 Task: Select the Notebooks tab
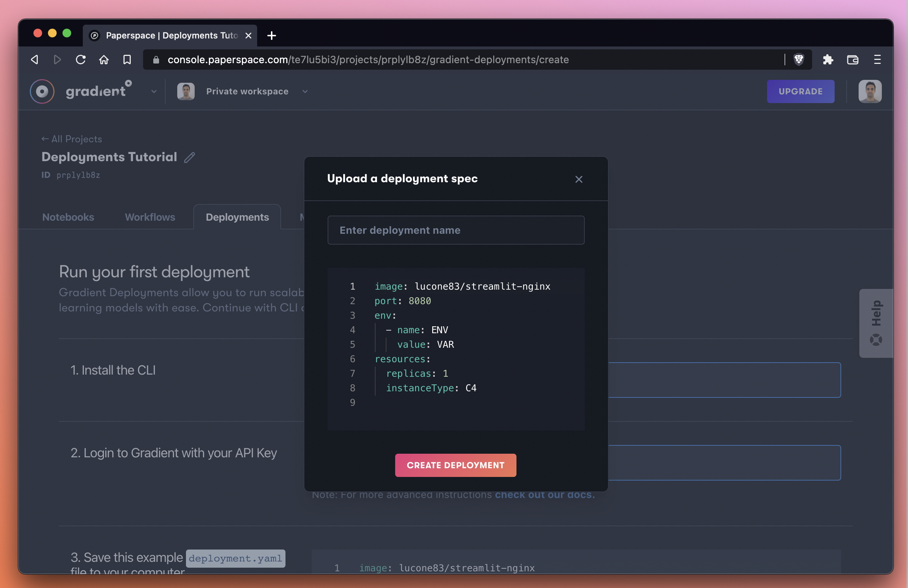pyautogui.click(x=68, y=217)
